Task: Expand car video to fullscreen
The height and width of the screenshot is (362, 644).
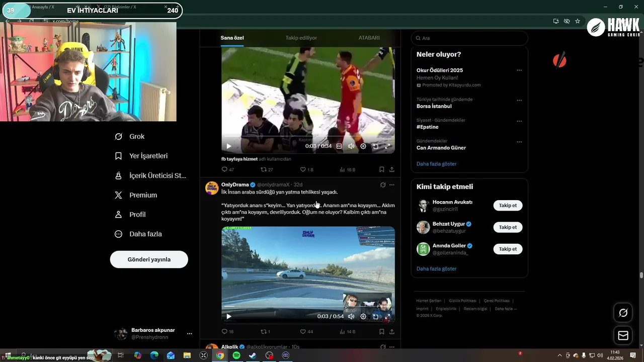Action: tap(387, 316)
